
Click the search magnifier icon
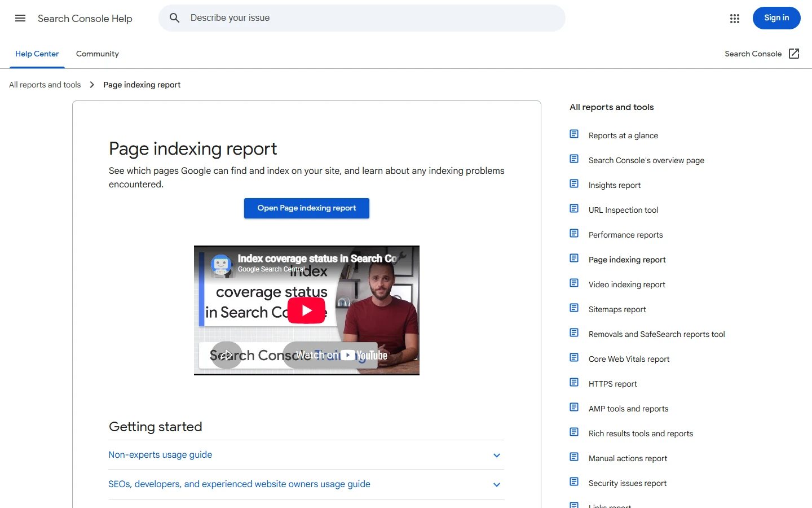point(175,18)
